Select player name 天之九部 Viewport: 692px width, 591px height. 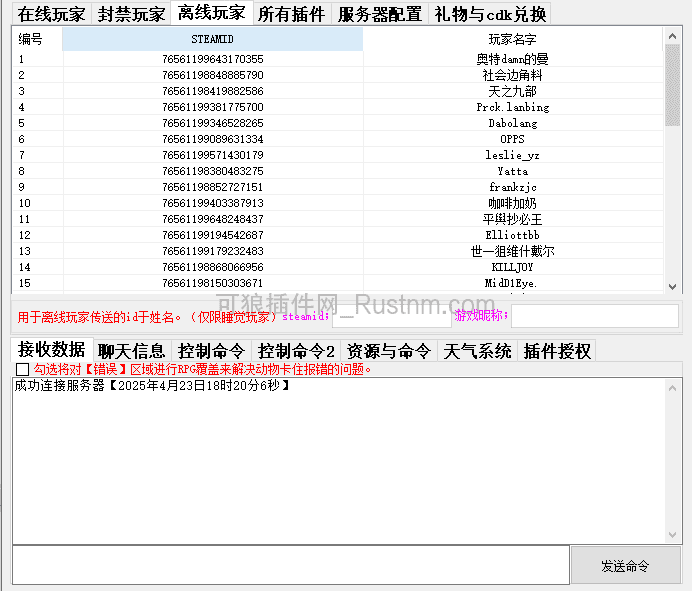(512, 91)
